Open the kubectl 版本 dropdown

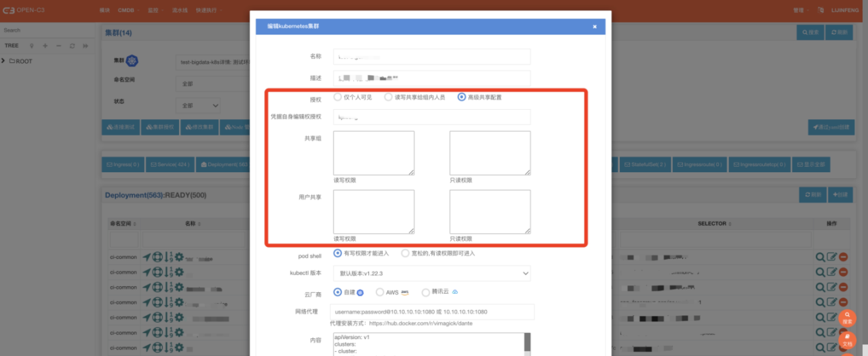pos(432,273)
